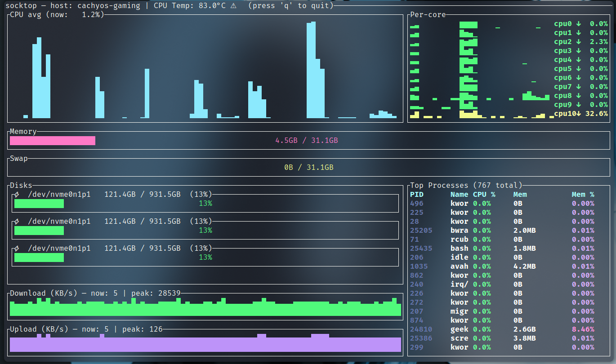The width and height of the screenshot is (616, 364).
Task: Select the trend arrow beside cpu8
Action: click(x=578, y=96)
